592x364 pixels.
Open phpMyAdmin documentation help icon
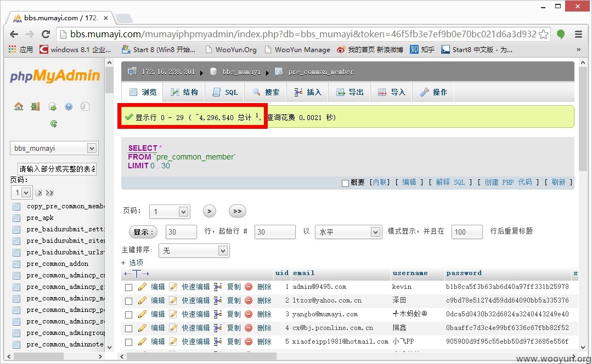pyautogui.click(x=69, y=107)
